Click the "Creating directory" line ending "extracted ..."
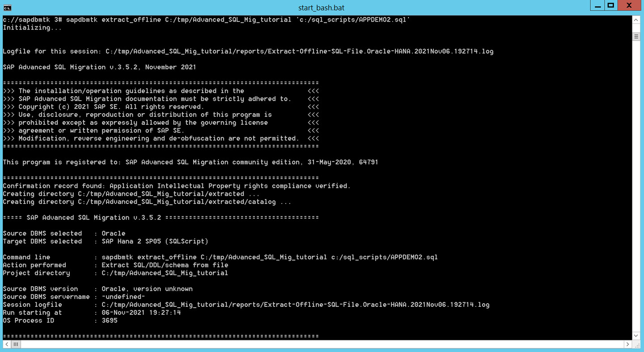Viewport: 644px width, 352px height. click(x=131, y=194)
